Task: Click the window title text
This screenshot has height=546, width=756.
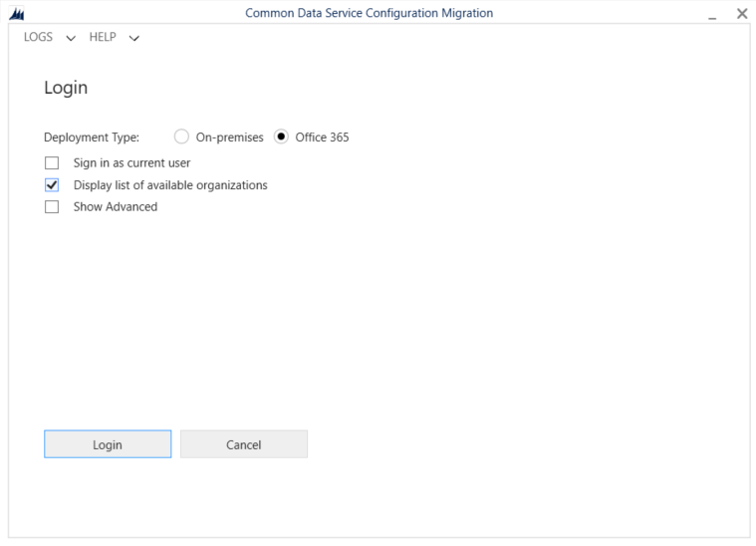Action: click(x=369, y=13)
